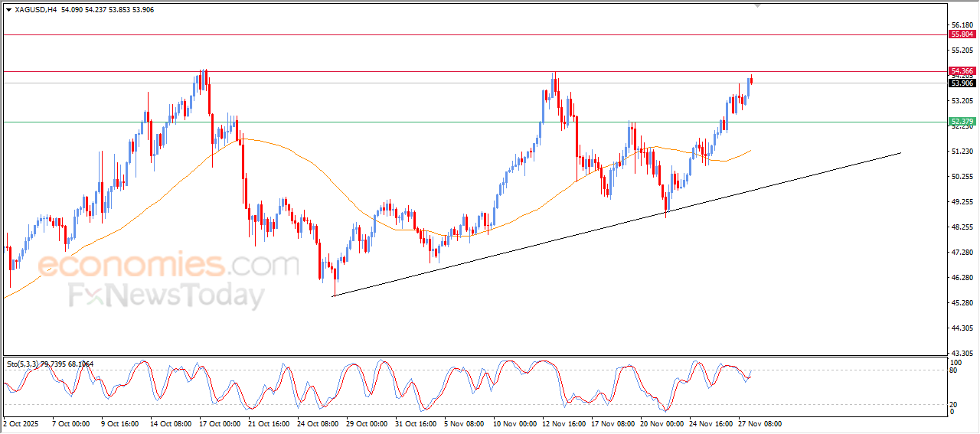The width and height of the screenshot is (980, 434).
Task: Click the 27 Nov 08:00 time label
Action: pyautogui.click(x=759, y=423)
